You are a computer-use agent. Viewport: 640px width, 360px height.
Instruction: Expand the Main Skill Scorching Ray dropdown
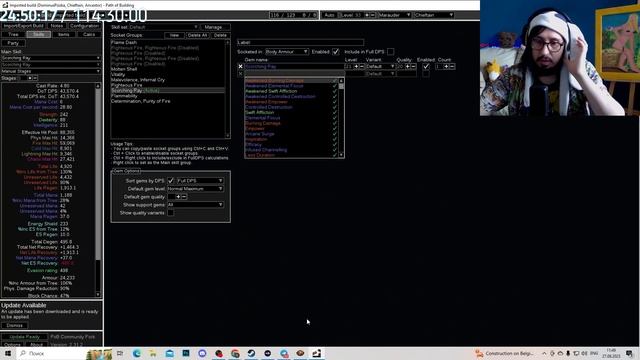(51, 58)
